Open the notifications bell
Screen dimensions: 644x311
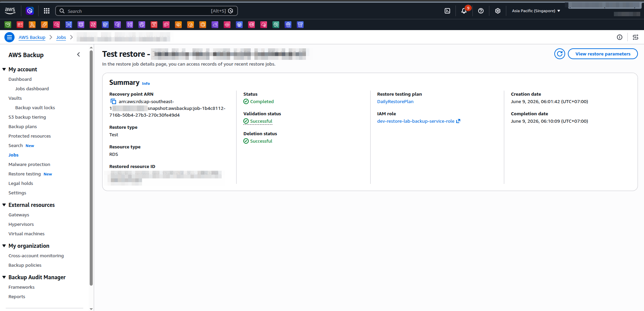tap(464, 11)
